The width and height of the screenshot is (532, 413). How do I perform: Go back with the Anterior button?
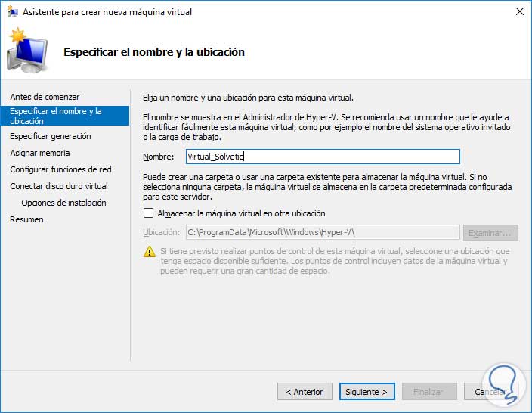pos(305,392)
